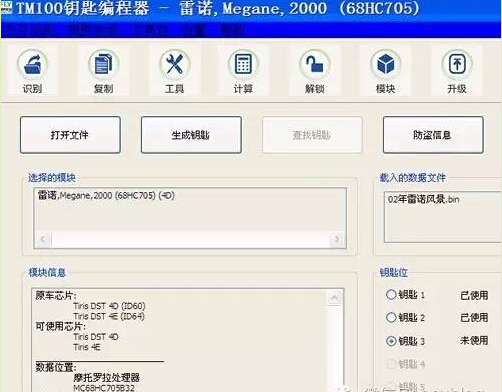
Task: Click left scroll arrow in 选择的模块 list
Action: [43, 239]
